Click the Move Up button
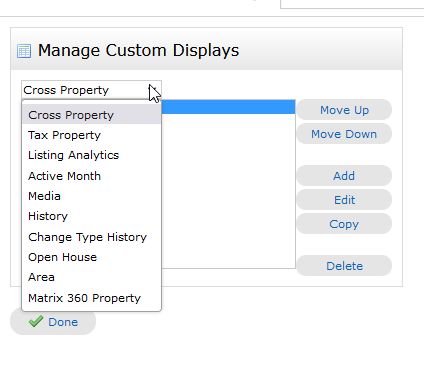 pos(344,110)
